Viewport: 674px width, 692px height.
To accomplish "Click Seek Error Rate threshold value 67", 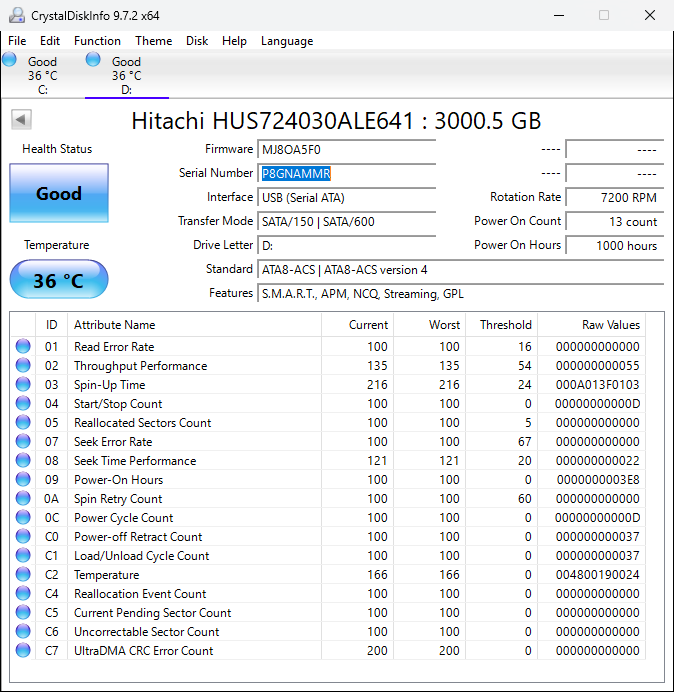I will click(x=525, y=442).
